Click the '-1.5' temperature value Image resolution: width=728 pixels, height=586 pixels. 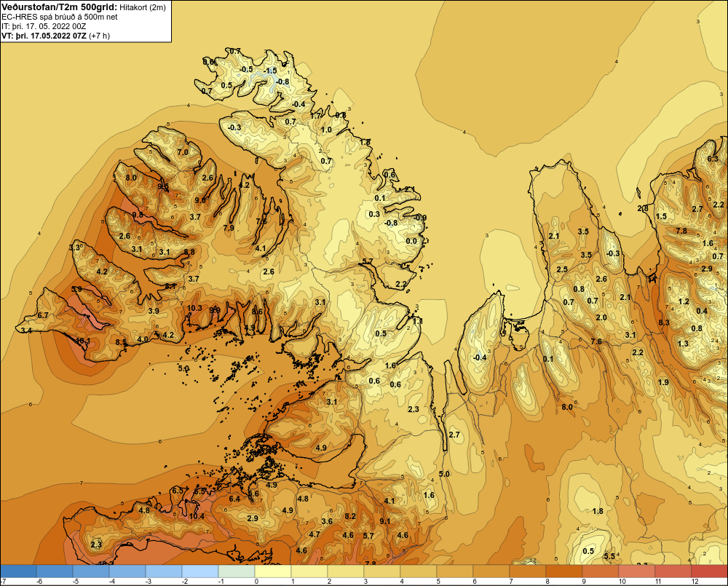pyautogui.click(x=270, y=71)
